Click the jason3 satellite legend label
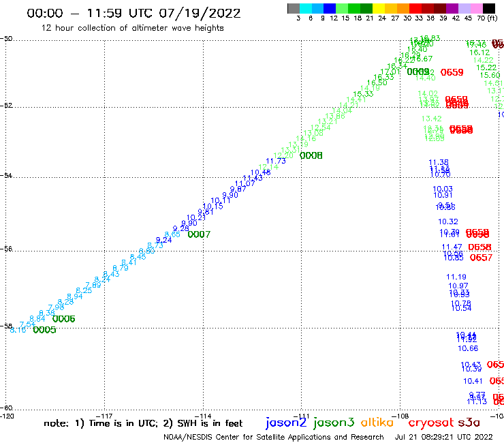The height and width of the screenshot is (443, 504). point(334,423)
